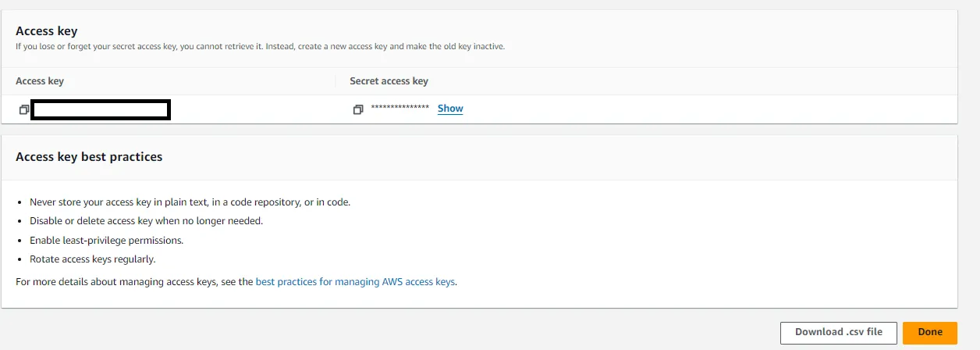Download the .csv file of credentials
The image size is (980, 350).
click(838, 332)
